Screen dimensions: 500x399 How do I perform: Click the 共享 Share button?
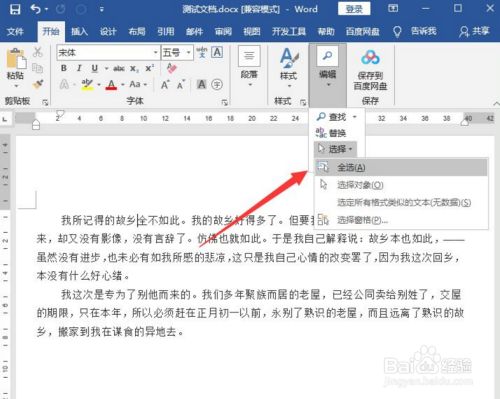pos(474,31)
